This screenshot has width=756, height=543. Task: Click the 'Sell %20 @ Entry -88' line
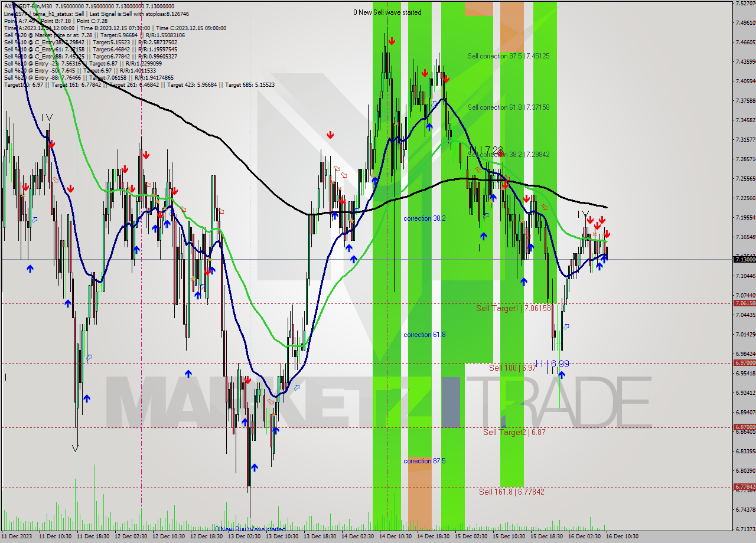(88, 77)
